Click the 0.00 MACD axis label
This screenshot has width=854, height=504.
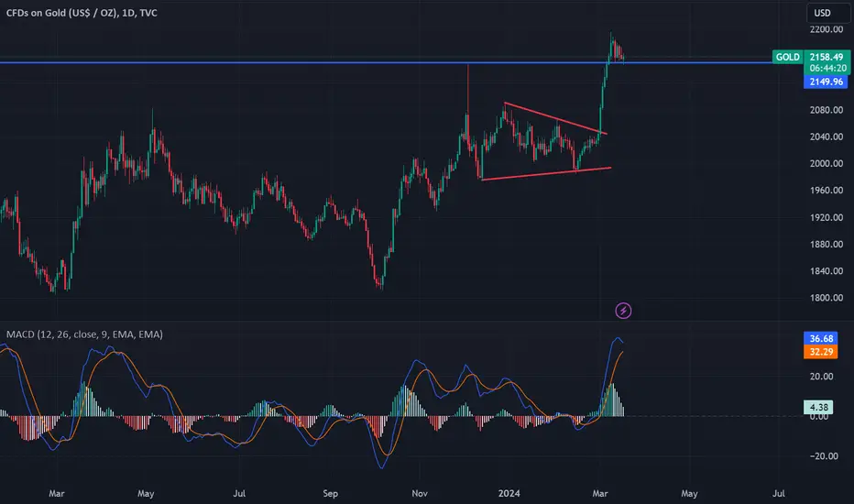tap(818, 417)
